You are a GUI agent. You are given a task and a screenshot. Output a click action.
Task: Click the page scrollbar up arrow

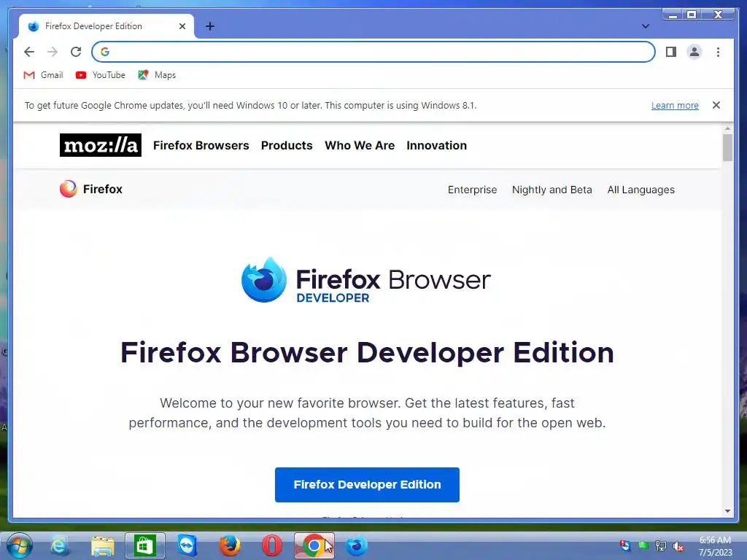coord(727,128)
